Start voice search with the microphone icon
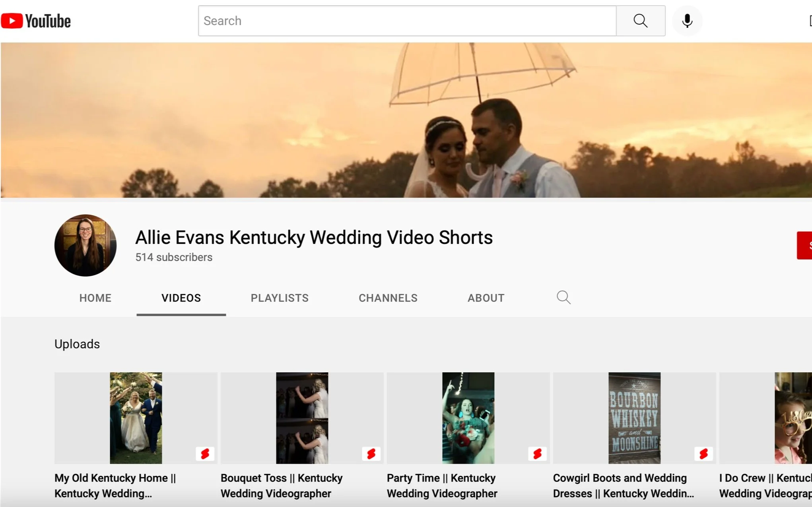Screen dimensions: 812x507 click(687, 21)
